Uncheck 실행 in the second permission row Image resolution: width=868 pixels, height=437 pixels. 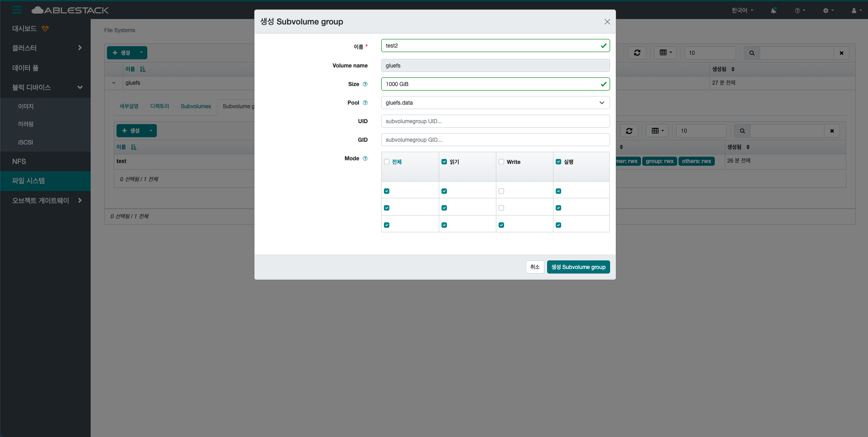(x=558, y=208)
